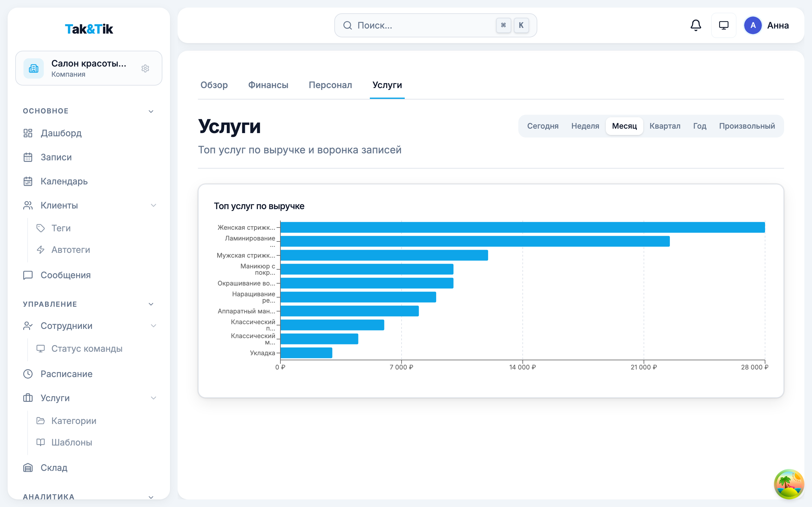Activate the Год time filter
The height and width of the screenshot is (507, 812).
(x=700, y=126)
